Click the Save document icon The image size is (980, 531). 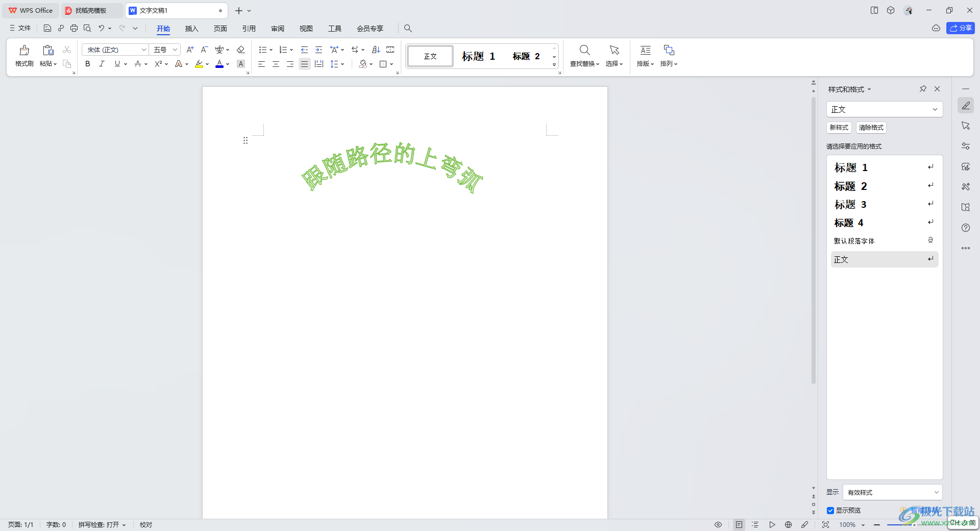[x=47, y=28]
